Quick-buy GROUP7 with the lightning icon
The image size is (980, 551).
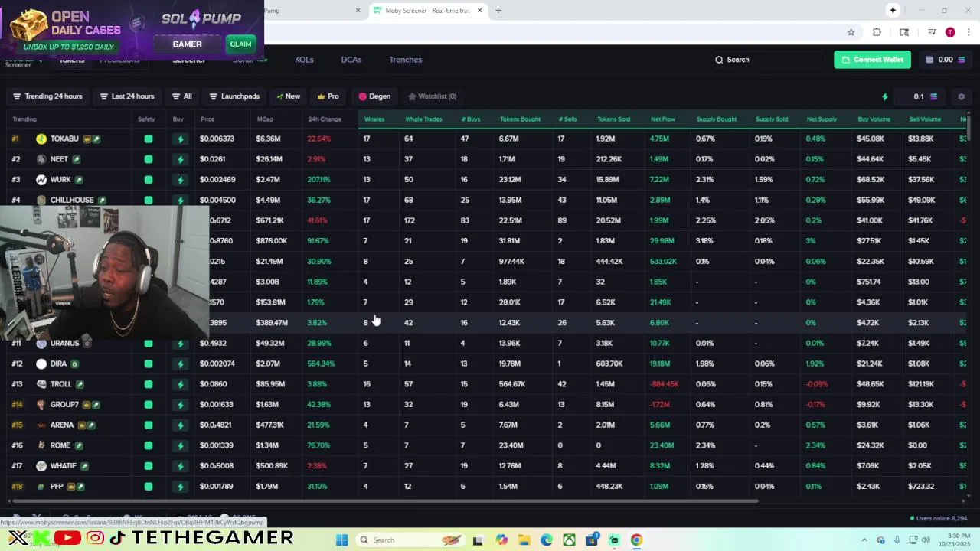(x=180, y=405)
